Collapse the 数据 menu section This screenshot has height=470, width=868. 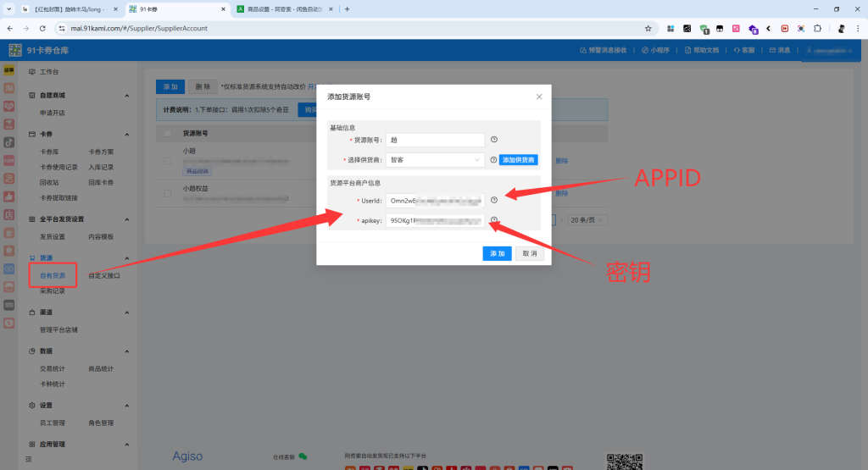point(127,351)
